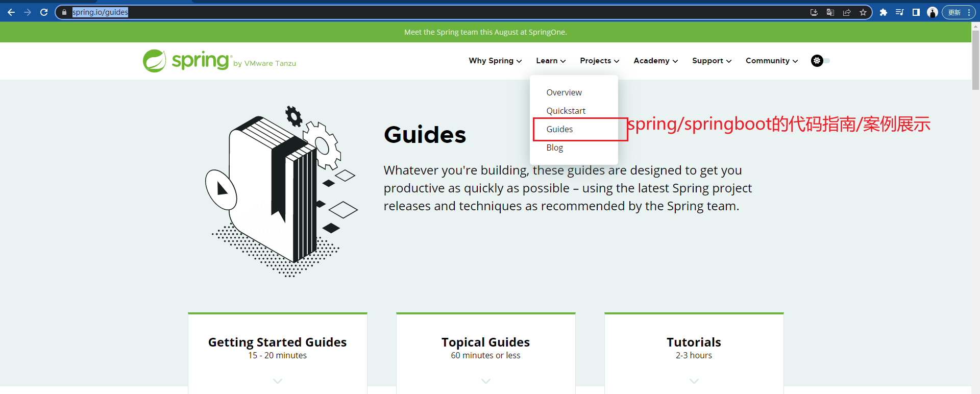Go back to the previous page
Image resolution: width=980 pixels, height=394 pixels.
[x=11, y=12]
